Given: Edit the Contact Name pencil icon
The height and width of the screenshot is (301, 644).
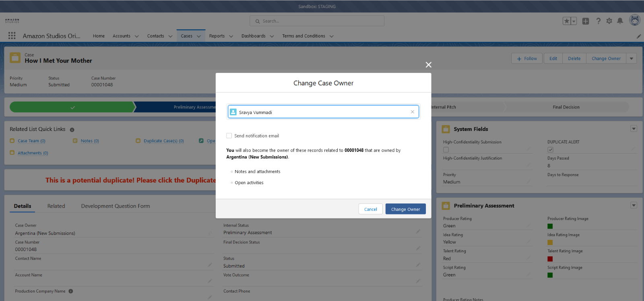Looking at the screenshot, I should point(210,265).
